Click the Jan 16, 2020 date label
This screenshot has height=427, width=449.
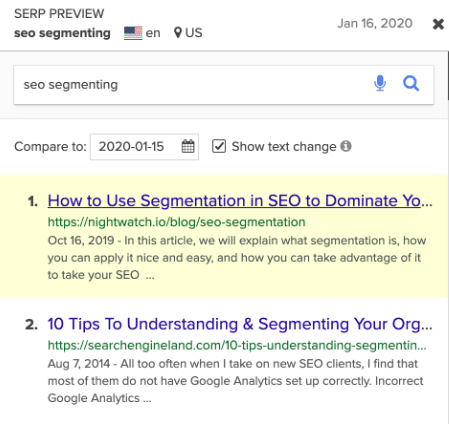click(375, 23)
